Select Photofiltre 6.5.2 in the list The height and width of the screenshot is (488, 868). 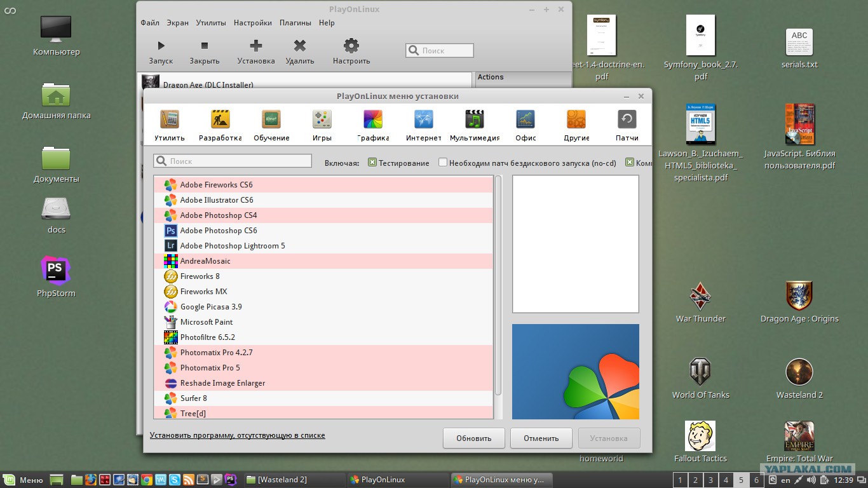click(x=323, y=337)
